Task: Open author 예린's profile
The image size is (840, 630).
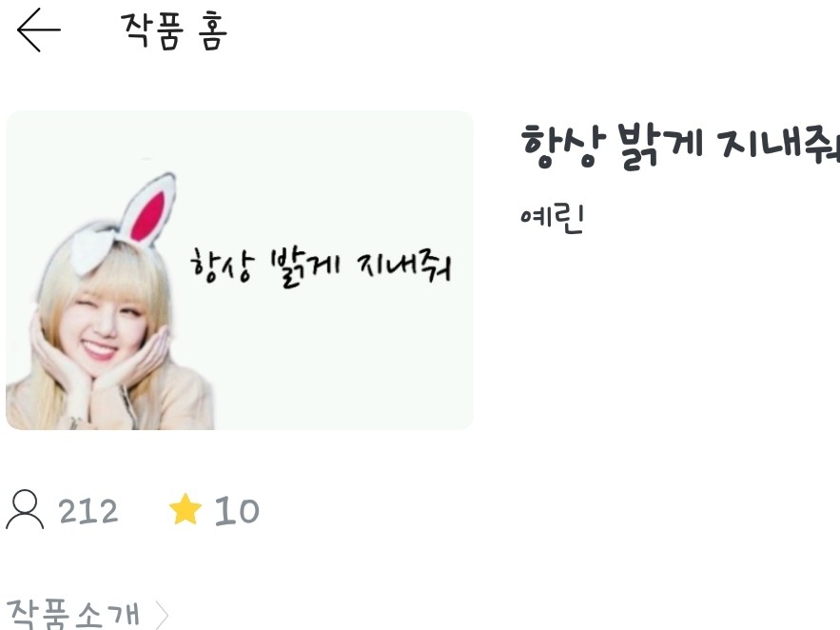Action: point(552,218)
